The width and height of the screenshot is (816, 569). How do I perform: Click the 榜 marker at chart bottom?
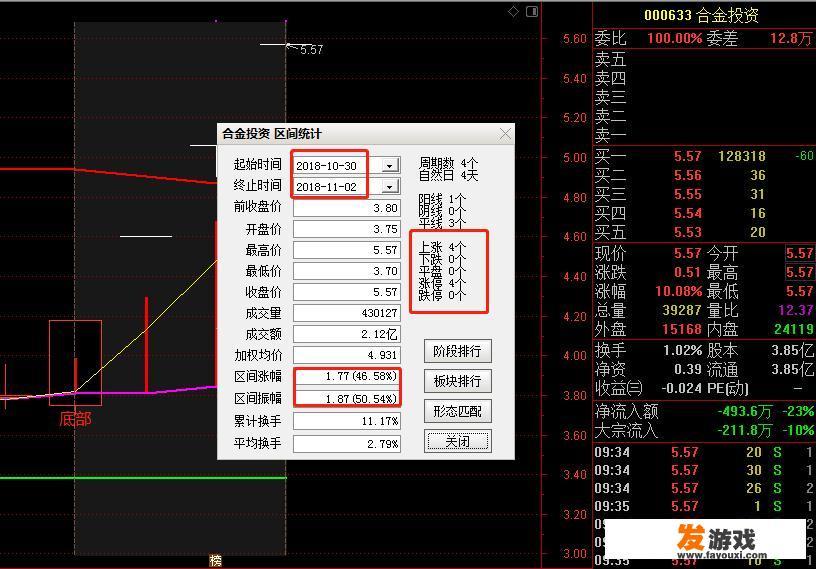pos(215,561)
